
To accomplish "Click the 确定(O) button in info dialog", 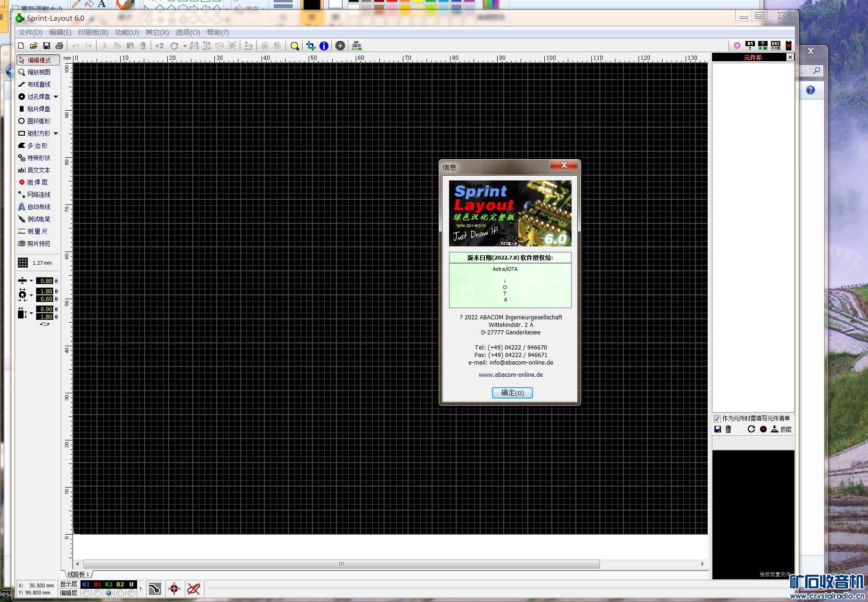I will pyautogui.click(x=512, y=393).
